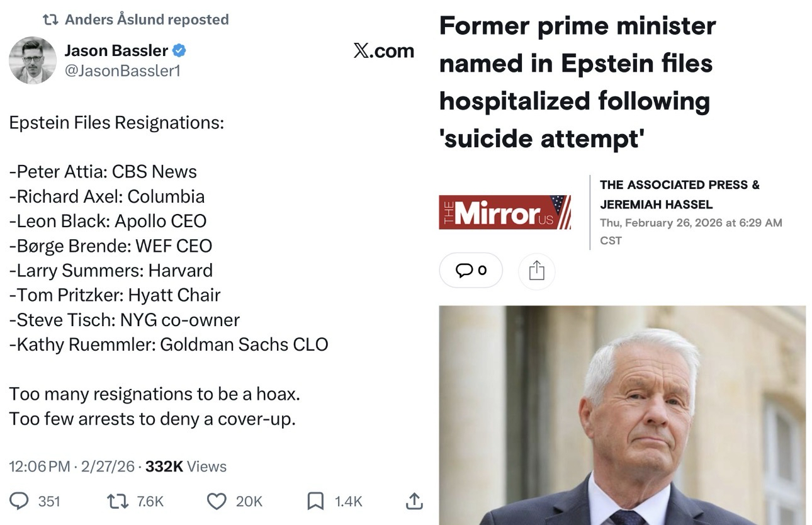Click the tweet timestamp 12:06 PM 2/27/26
This screenshot has height=525, width=812.
pyautogui.click(x=72, y=466)
